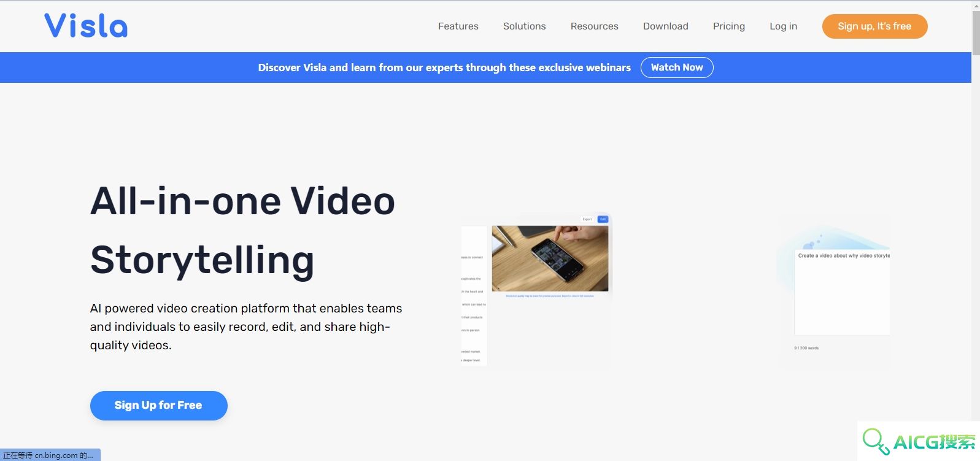Open the Resources menu
This screenshot has width=980, height=461.
tap(594, 26)
